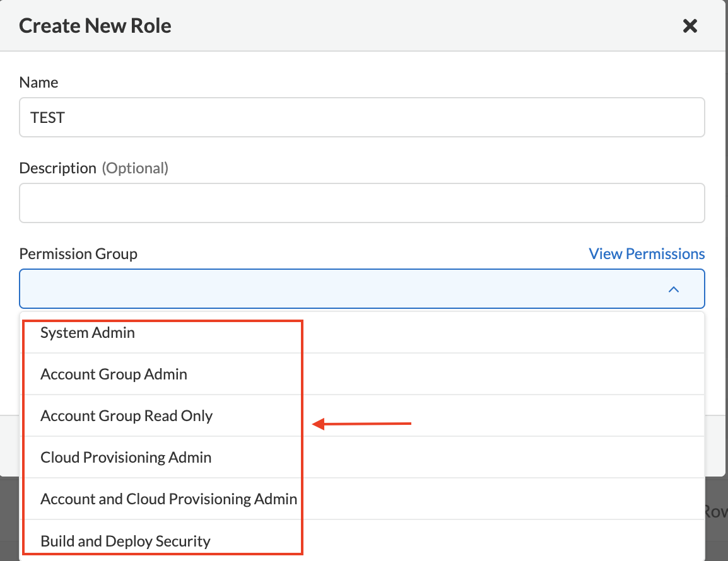Image resolution: width=728 pixels, height=561 pixels.
Task: Focus the empty Description text box
Action: pos(361,203)
